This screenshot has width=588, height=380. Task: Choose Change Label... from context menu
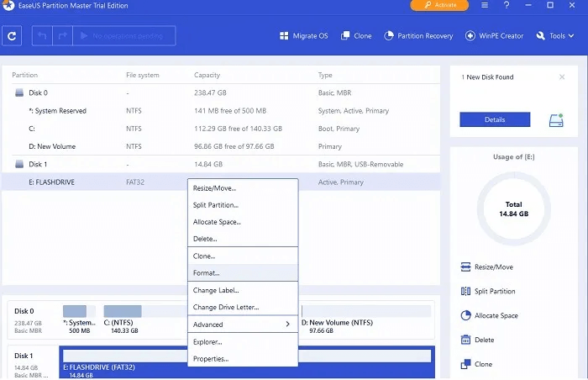[243, 290]
